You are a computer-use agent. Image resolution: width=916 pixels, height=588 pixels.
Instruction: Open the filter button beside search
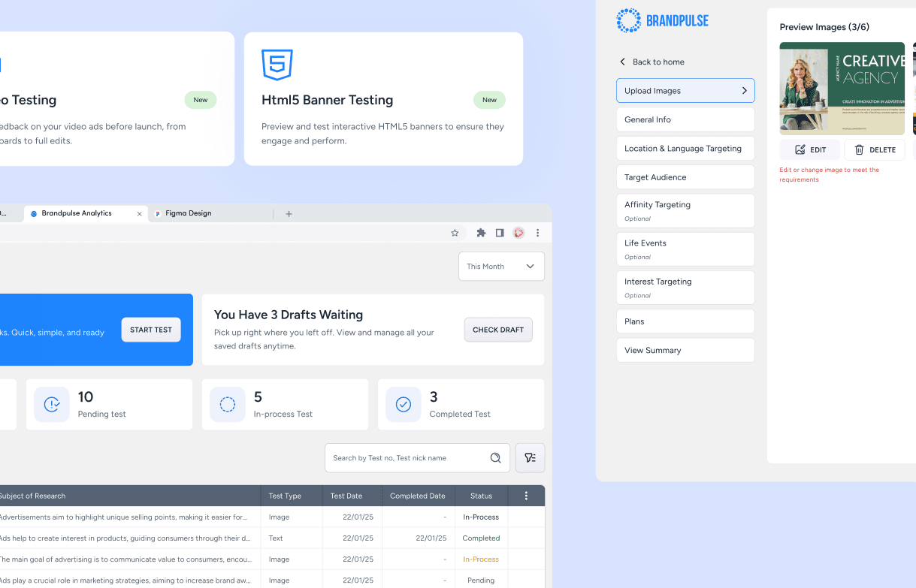(x=531, y=458)
